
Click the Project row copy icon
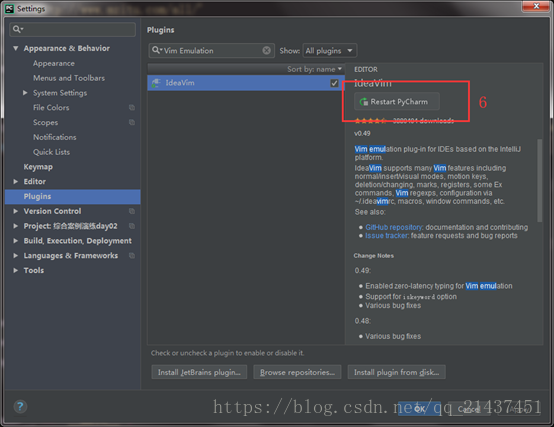point(132,226)
